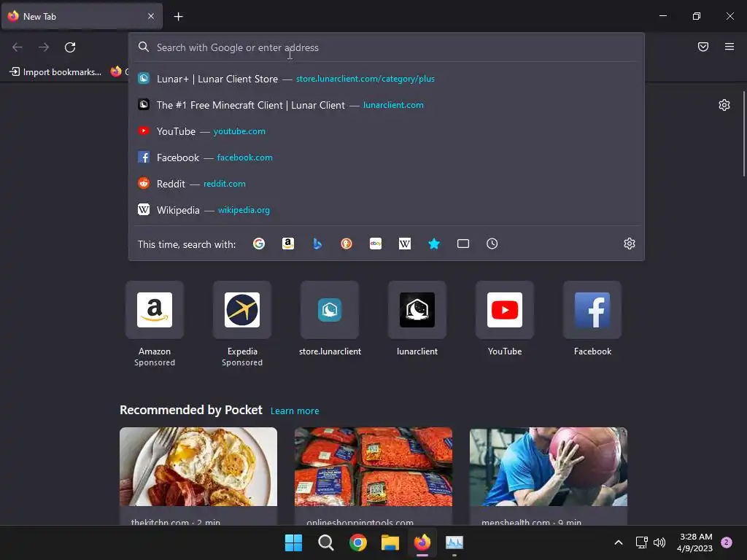Search this time with Google icon
Image resolution: width=747 pixels, height=560 pixels.
point(259,244)
